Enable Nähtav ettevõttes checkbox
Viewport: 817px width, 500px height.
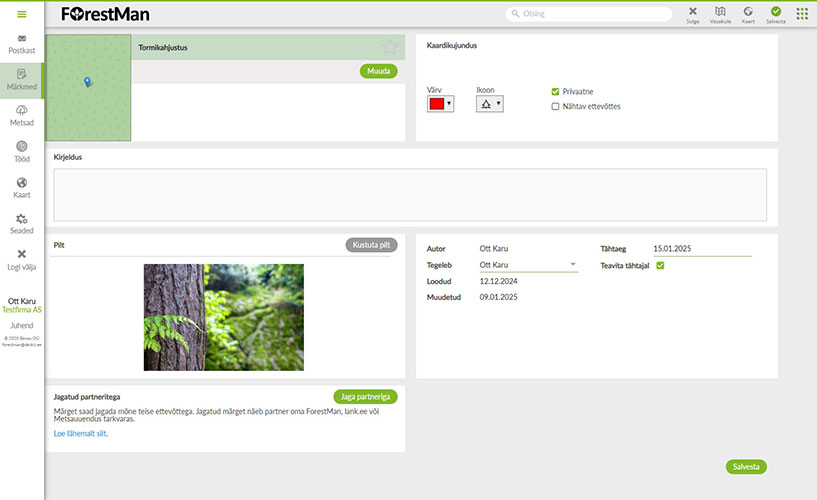click(x=556, y=106)
